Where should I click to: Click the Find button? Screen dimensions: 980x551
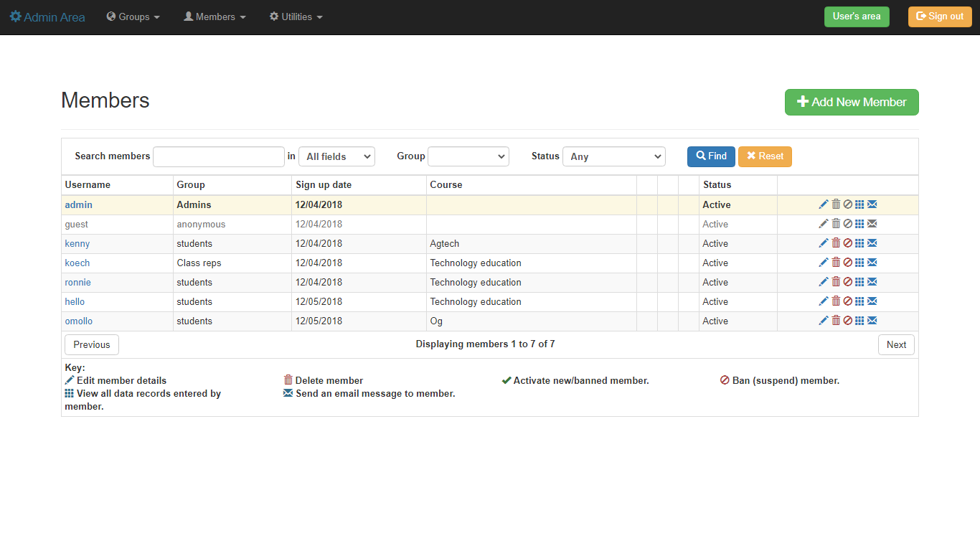tap(710, 156)
